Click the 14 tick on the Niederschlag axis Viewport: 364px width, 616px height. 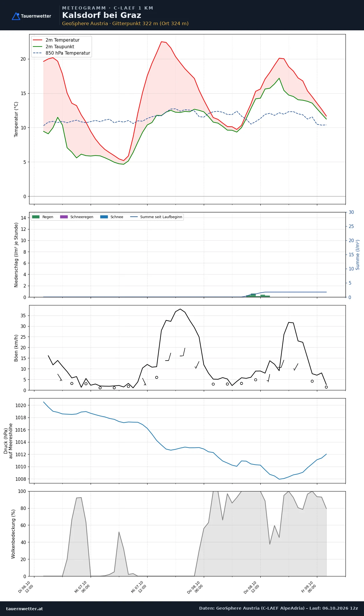click(23, 218)
